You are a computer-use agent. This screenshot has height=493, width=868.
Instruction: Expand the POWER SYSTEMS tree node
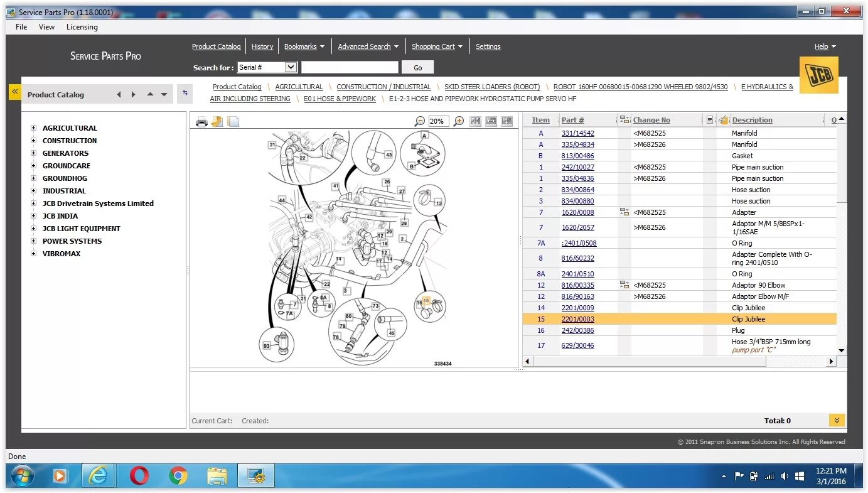point(34,241)
